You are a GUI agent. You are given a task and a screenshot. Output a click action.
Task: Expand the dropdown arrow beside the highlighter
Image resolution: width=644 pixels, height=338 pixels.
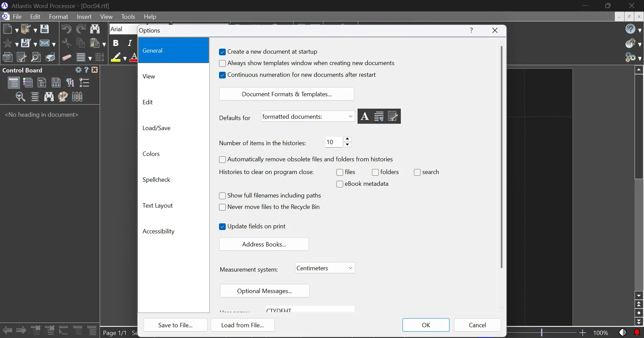[x=125, y=58]
